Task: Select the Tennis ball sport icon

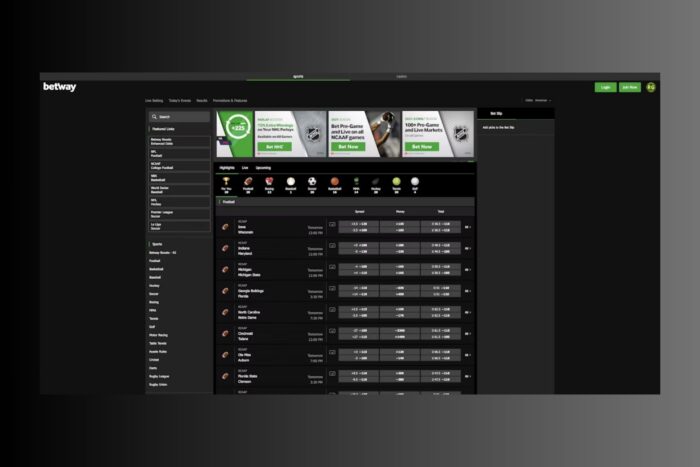Action: click(399, 183)
